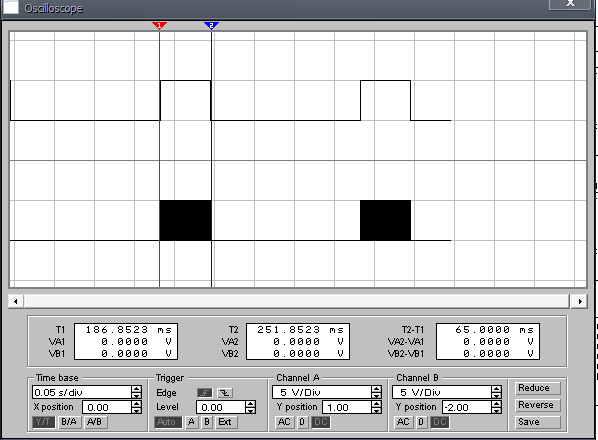Select B/A display mode

pos(69,422)
